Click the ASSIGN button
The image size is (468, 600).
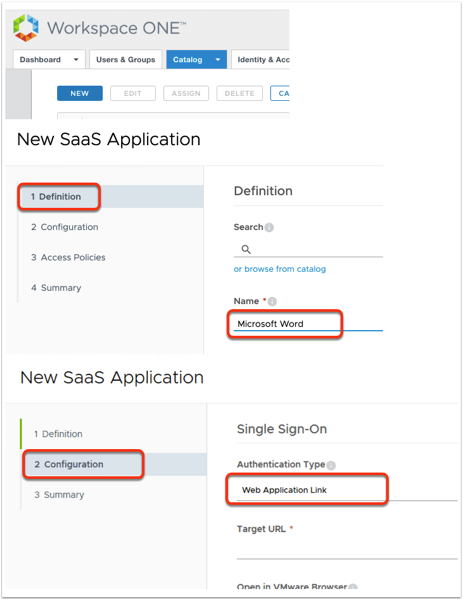[186, 93]
